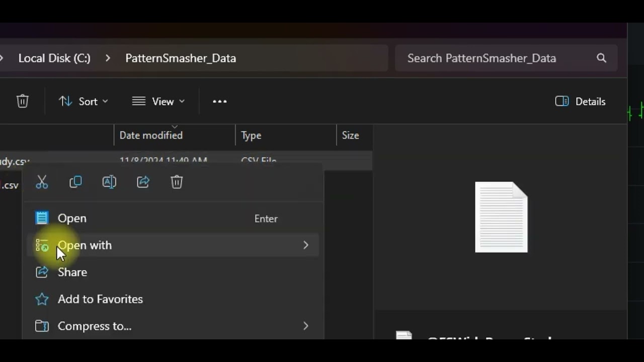Select the Share context menu entry

[173, 272]
